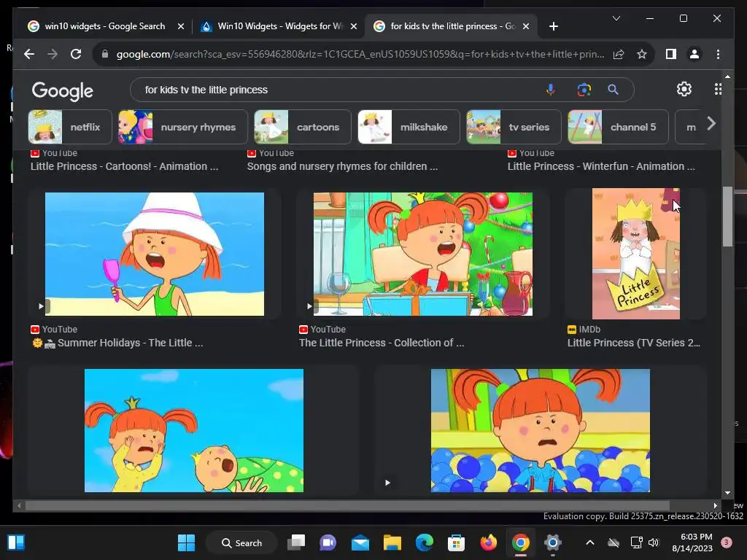The width and height of the screenshot is (747, 560).
Task: Open a new browser tab
Action: tap(553, 26)
